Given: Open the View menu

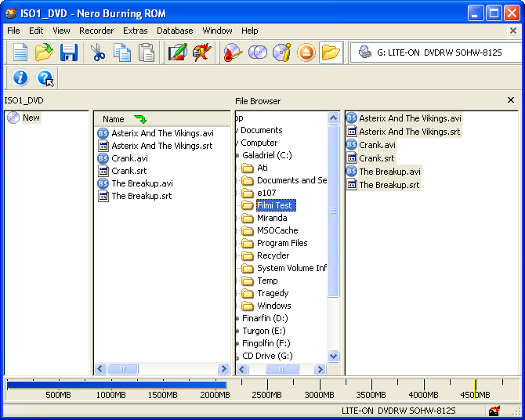Looking at the screenshot, I should (x=61, y=31).
